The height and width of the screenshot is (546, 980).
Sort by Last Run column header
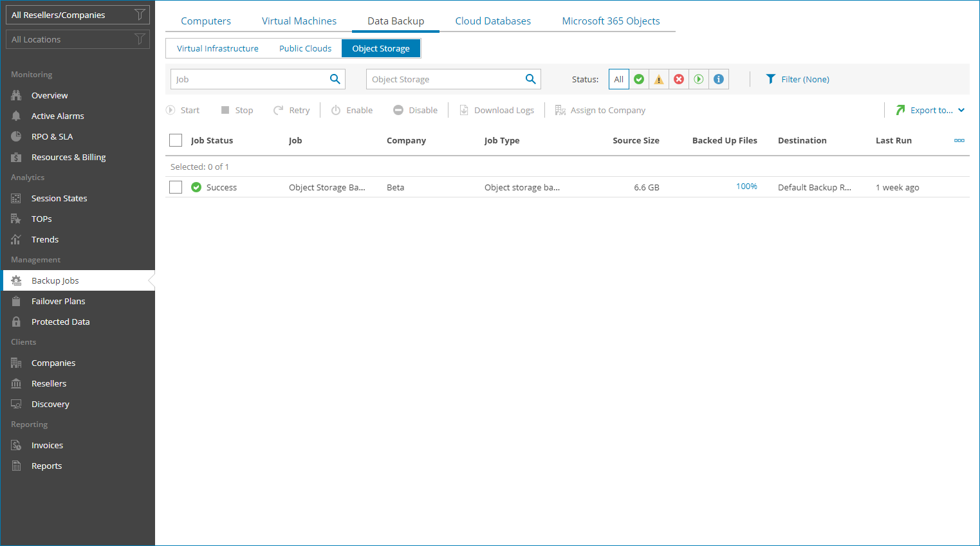(893, 140)
